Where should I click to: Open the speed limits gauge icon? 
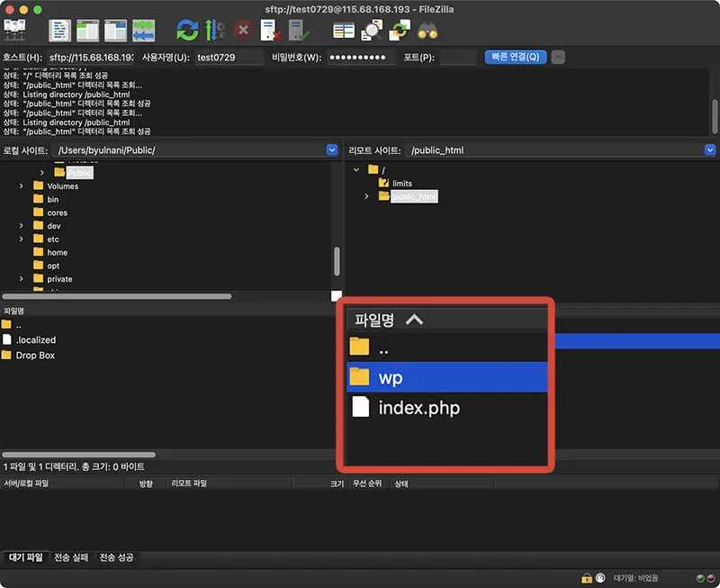600,578
